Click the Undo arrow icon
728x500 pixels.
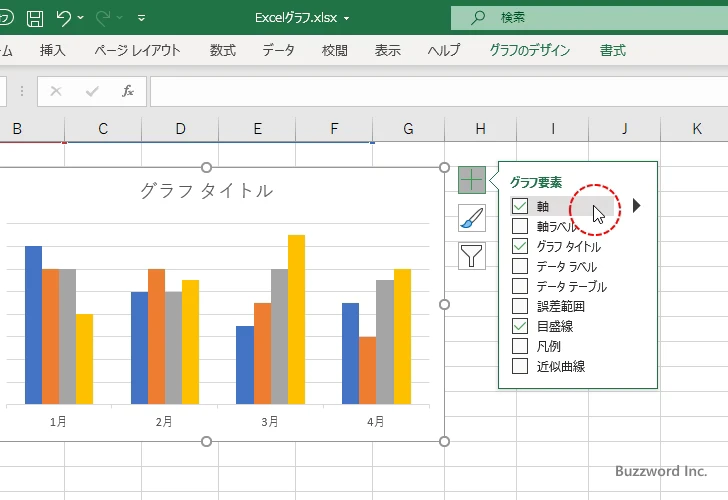click(x=64, y=18)
